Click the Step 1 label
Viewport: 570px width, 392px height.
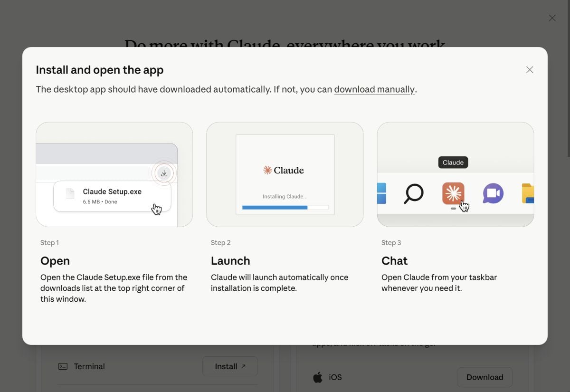(49, 243)
